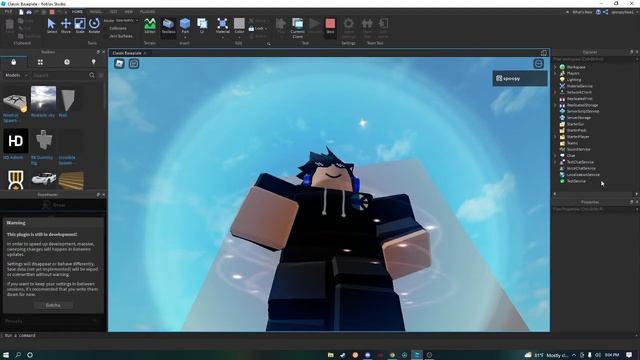Open the Windows Start menu
This screenshot has height=360, width=640.
click(6, 355)
